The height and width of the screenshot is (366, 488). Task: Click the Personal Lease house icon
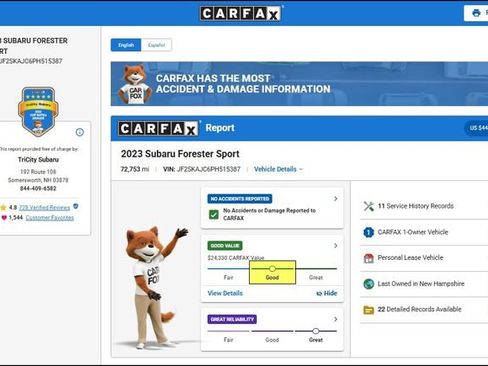click(369, 258)
